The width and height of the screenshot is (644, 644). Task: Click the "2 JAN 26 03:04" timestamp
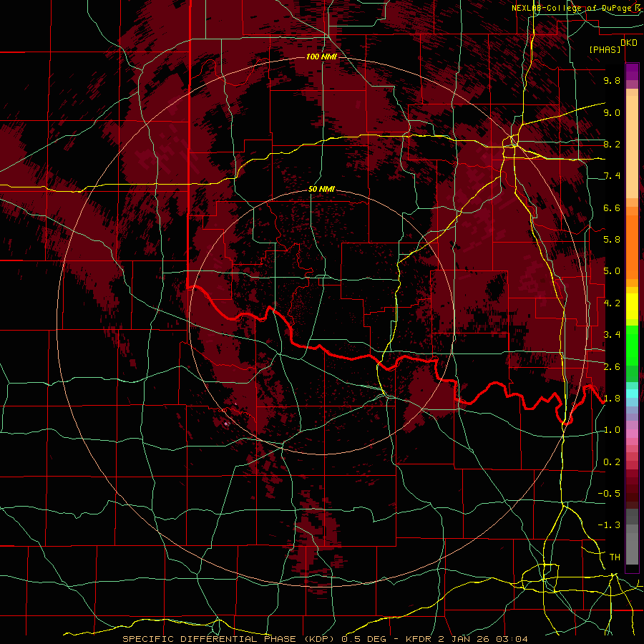tap(483, 639)
